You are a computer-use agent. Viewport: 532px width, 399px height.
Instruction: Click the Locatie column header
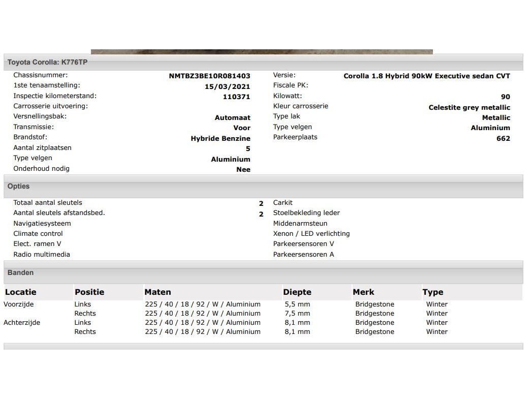(21, 292)
